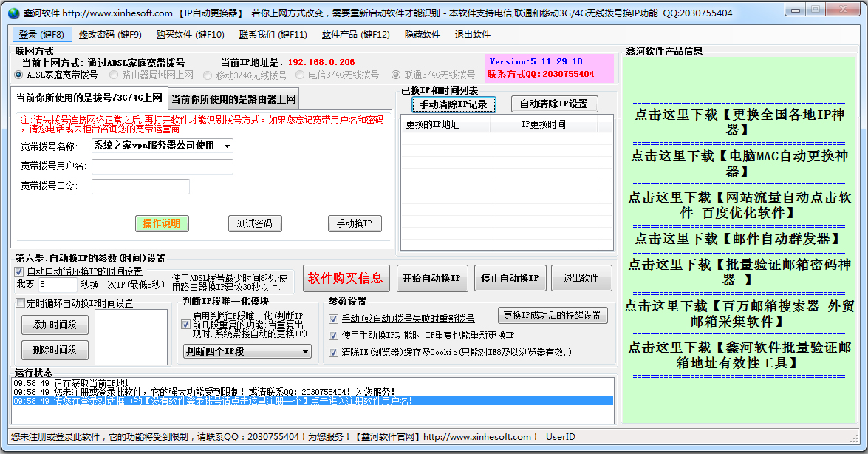Start auto IP switching with 开始自动换IP
This screenshot has width=868, height=454.
pyautogui.click(x=431, y=279)
